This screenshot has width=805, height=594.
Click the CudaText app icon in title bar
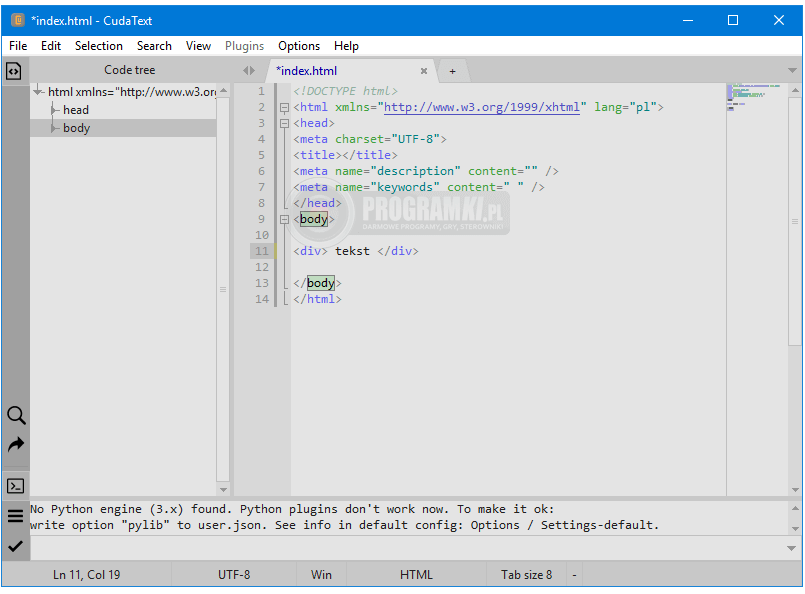18,20
